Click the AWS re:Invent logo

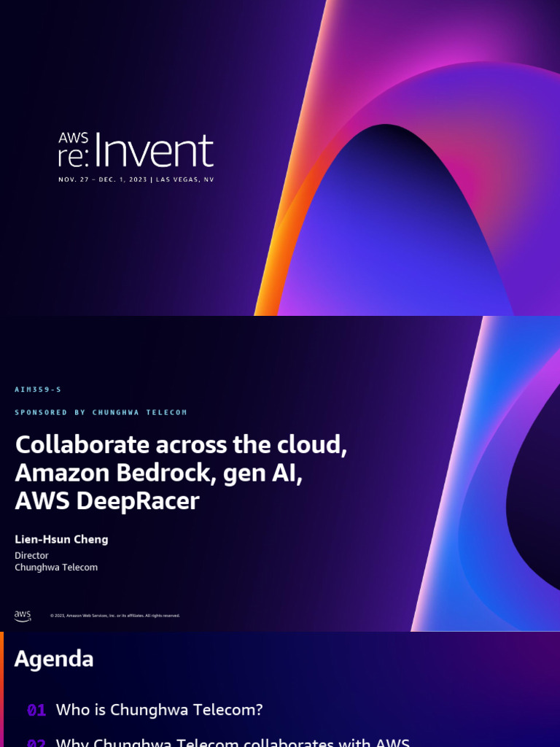(136, 150)
